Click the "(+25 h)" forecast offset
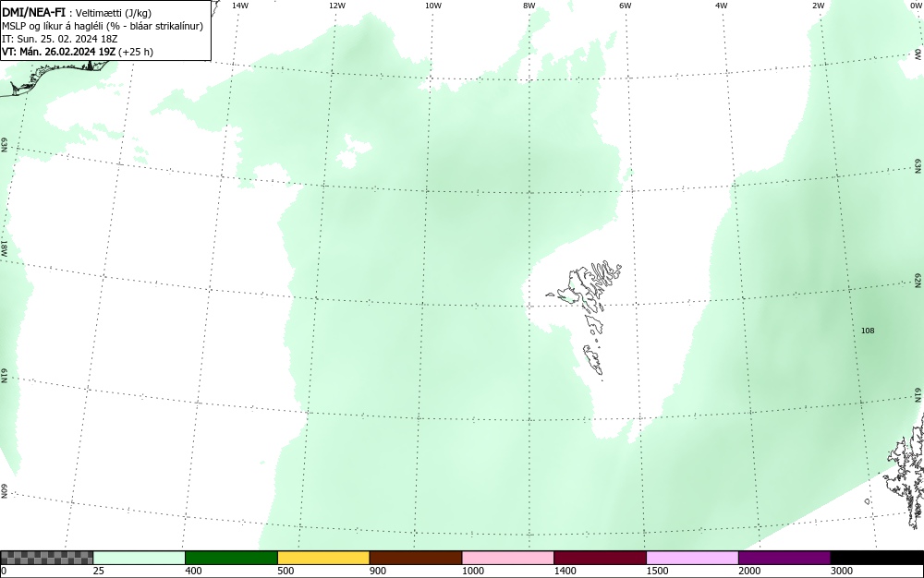 136,52
